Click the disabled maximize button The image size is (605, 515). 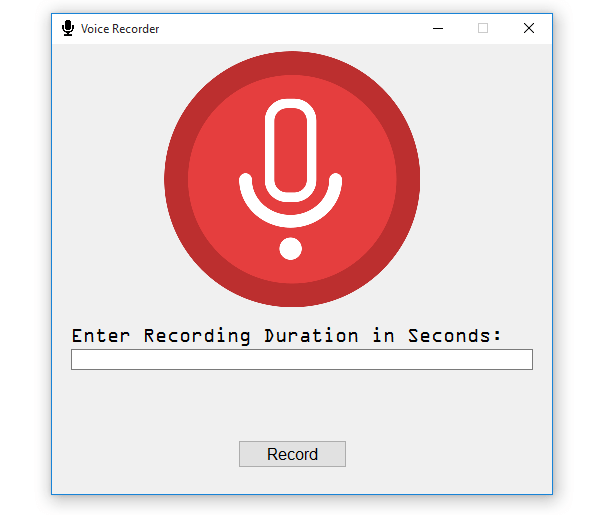tap(483, 28)
